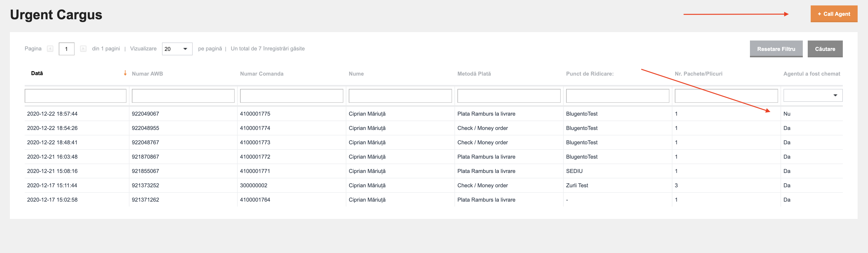Select AWB 922049067 cell
Image resolution: width=868 pixels, height=253 pixels.
(x=145, y=114)
